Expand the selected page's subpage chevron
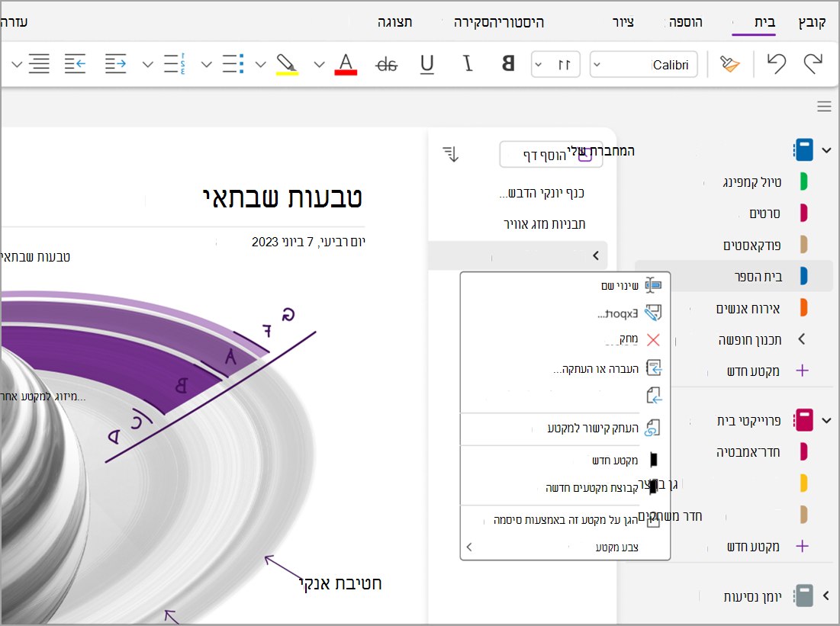The width and height of the screenshot is (840, 626). [x=596, y=255]
